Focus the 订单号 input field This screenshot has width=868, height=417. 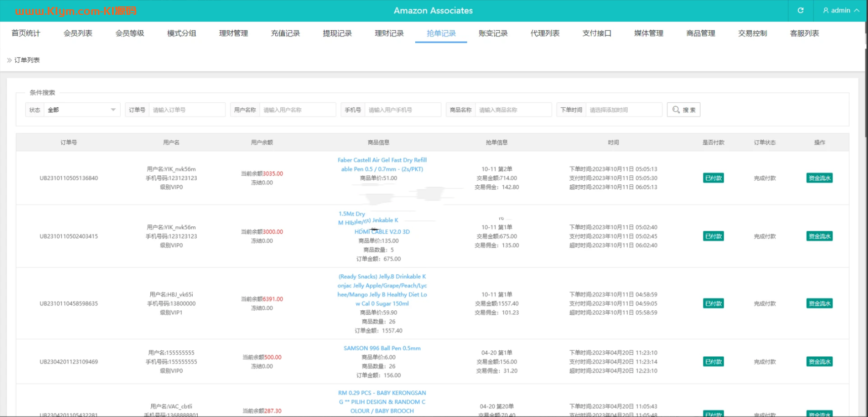click(x=187, y=110)
